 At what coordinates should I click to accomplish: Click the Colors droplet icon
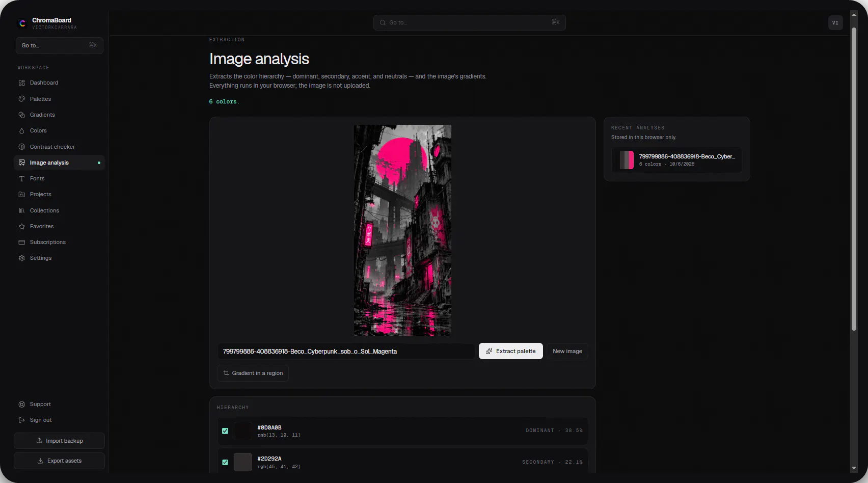tap(21, 131)
